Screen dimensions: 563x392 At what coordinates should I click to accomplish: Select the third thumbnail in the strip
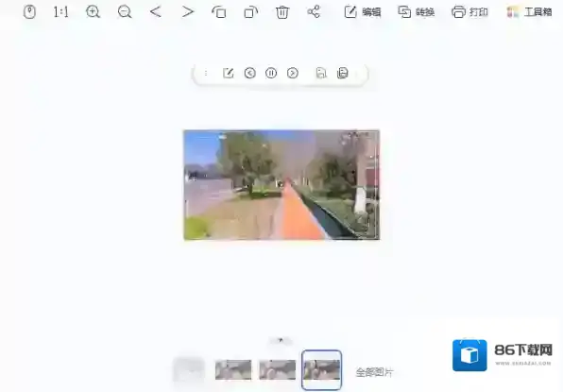[x=278, y=369]
